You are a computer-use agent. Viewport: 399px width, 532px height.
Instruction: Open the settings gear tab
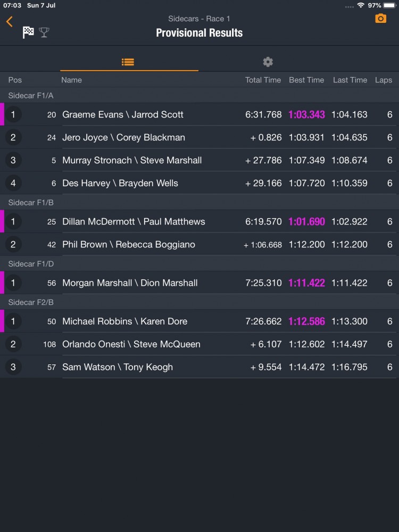point(268,62)
